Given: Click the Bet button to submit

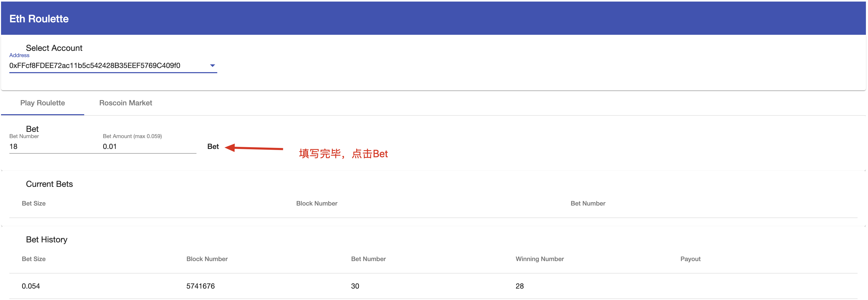Looking at the screenshot, I should [213, 147].
